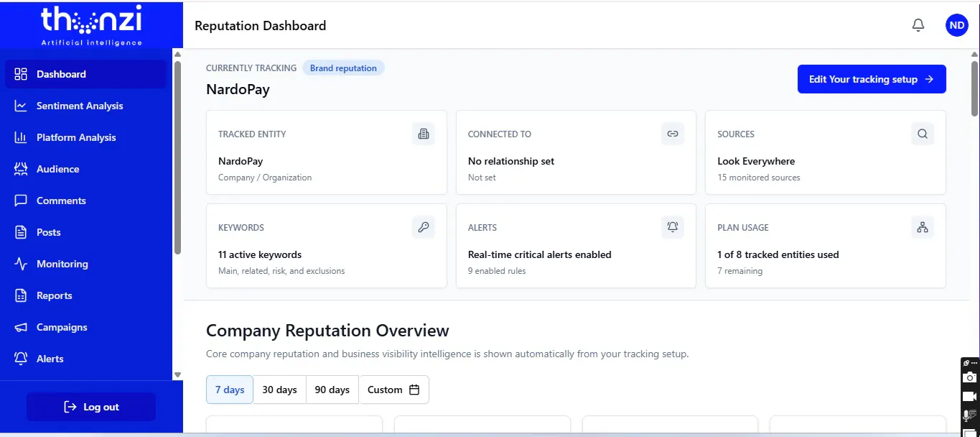980x437 pixels.
Task: Open the Comments section
Action: point(86,201)
